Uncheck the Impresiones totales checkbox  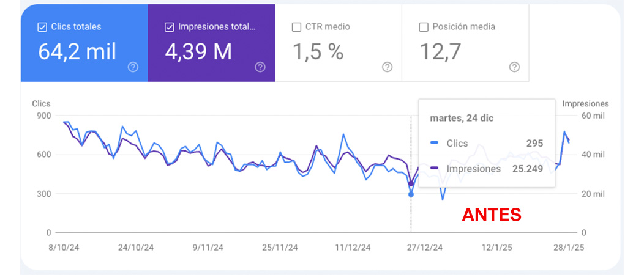tap(170, 27)
